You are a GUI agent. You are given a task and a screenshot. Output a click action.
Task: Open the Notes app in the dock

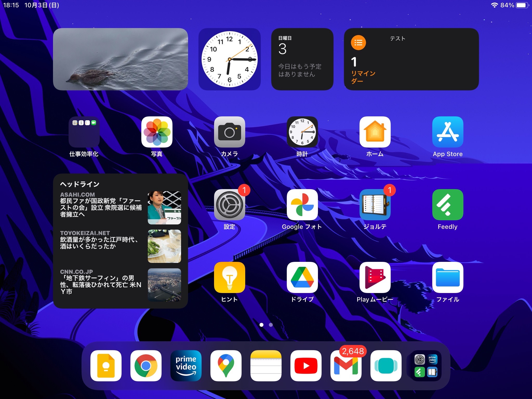(x=266, y=366)
